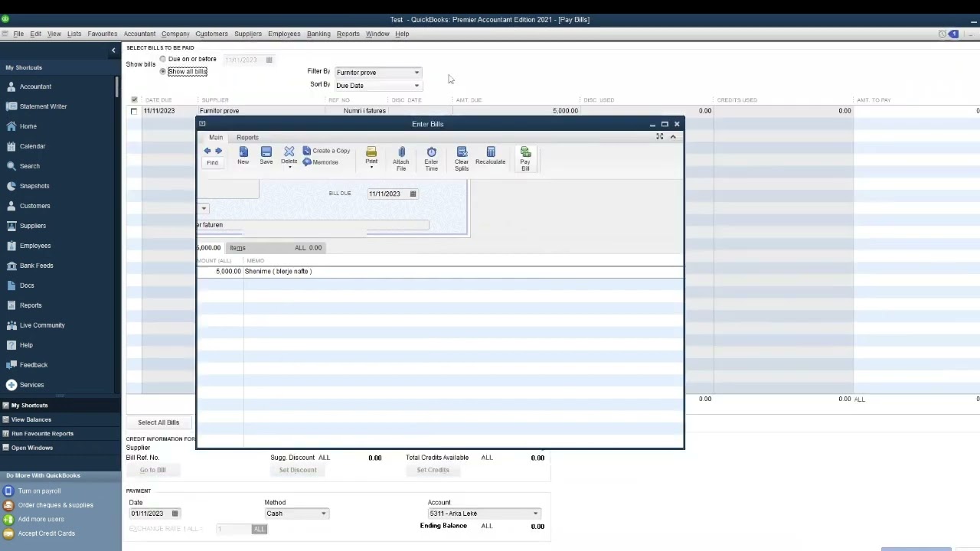Switch to Main tab in Enter Bills
Screen dimensions: 980x551
coord(216,138)
